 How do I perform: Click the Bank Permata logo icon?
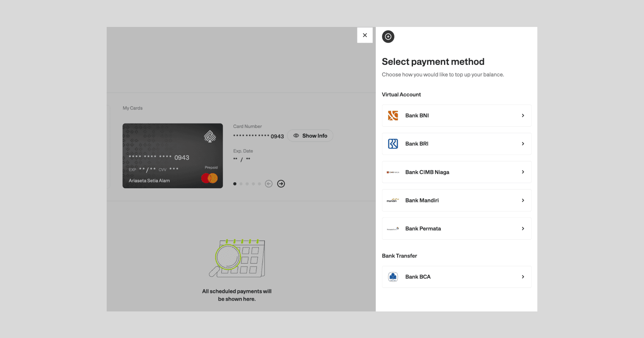click(x=393, y=229)
